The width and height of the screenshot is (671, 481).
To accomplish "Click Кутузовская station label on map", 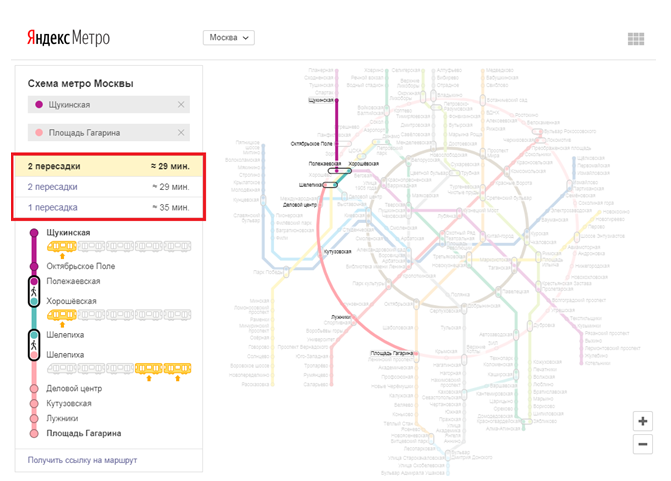I will (x=338, y=252).
